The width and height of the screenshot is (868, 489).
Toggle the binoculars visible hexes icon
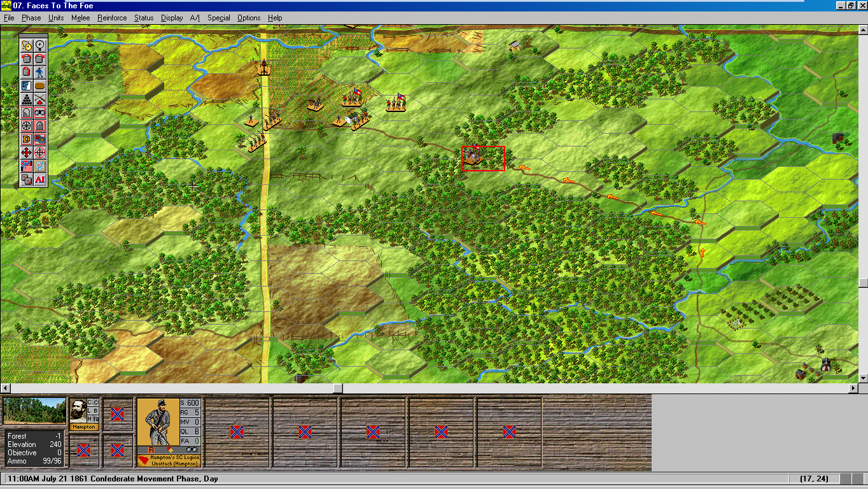(39, 112)
